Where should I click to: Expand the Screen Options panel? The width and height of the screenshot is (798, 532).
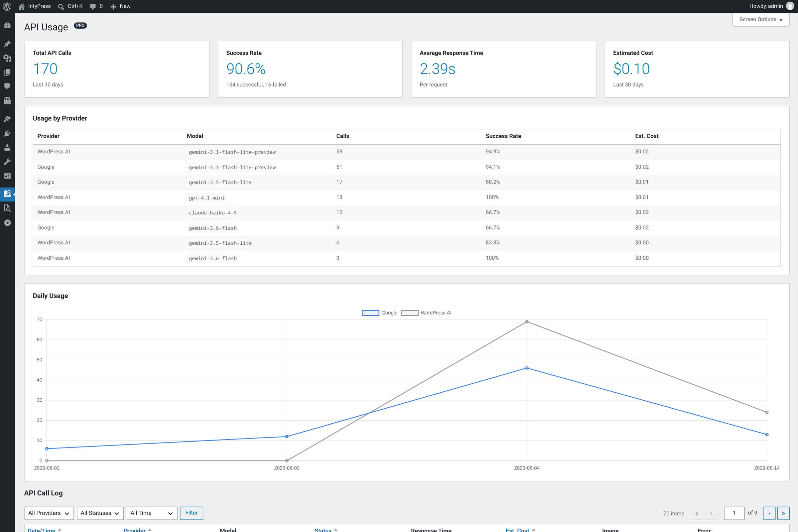(761, 20)
